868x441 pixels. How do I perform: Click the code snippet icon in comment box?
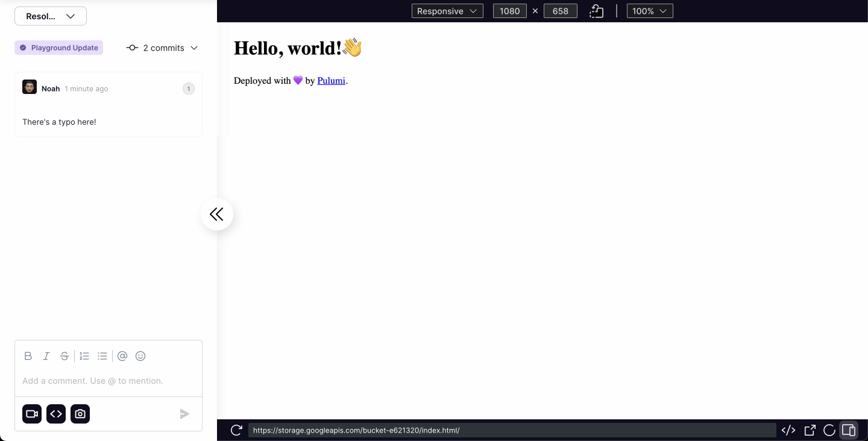point(56,414)
